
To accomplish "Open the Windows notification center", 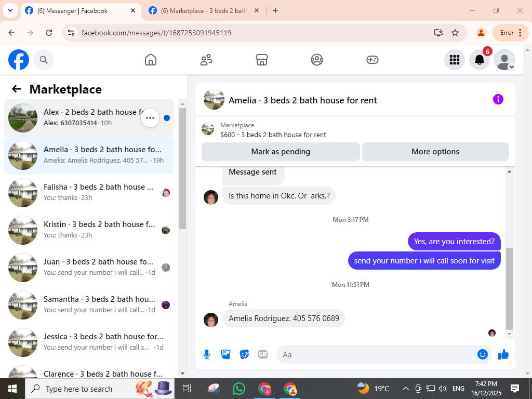I will pyautogui.click(x=515, y=389).
